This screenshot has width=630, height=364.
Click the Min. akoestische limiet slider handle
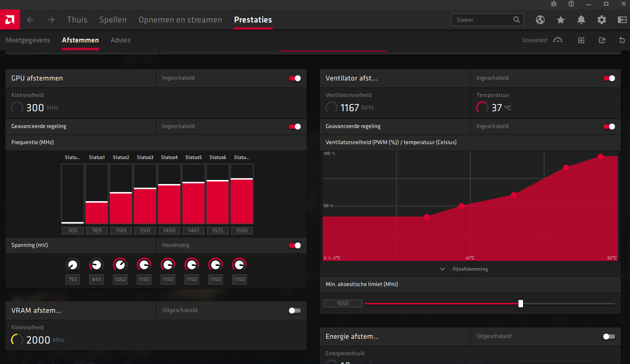tap(520, 303)
